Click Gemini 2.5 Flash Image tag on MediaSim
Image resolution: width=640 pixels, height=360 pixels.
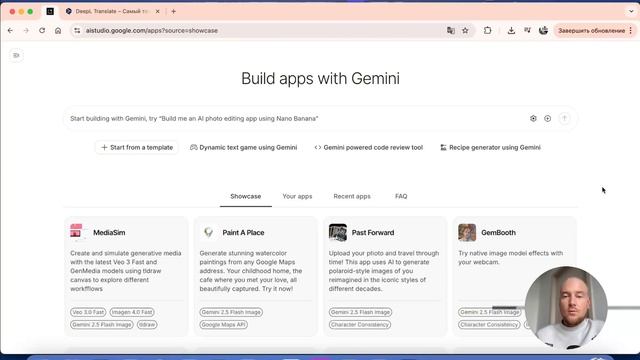(102, 324)
